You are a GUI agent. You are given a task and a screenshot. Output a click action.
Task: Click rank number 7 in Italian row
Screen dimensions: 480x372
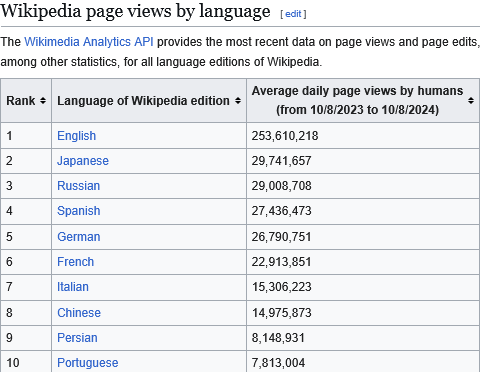[x=9, y=287]
